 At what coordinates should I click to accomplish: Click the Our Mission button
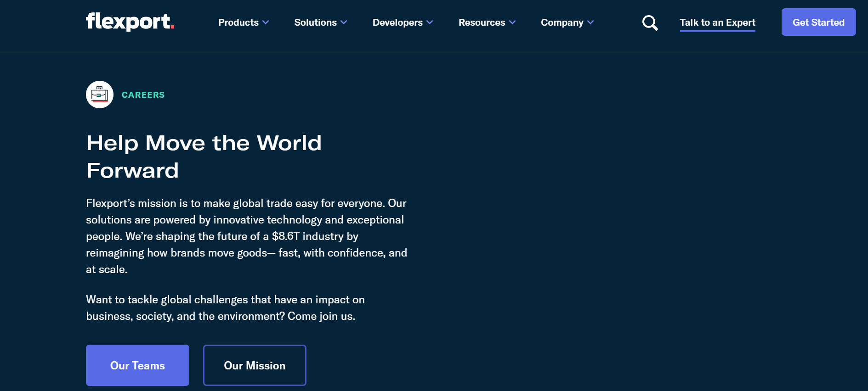pyautogui.click(x=255, y=365)
